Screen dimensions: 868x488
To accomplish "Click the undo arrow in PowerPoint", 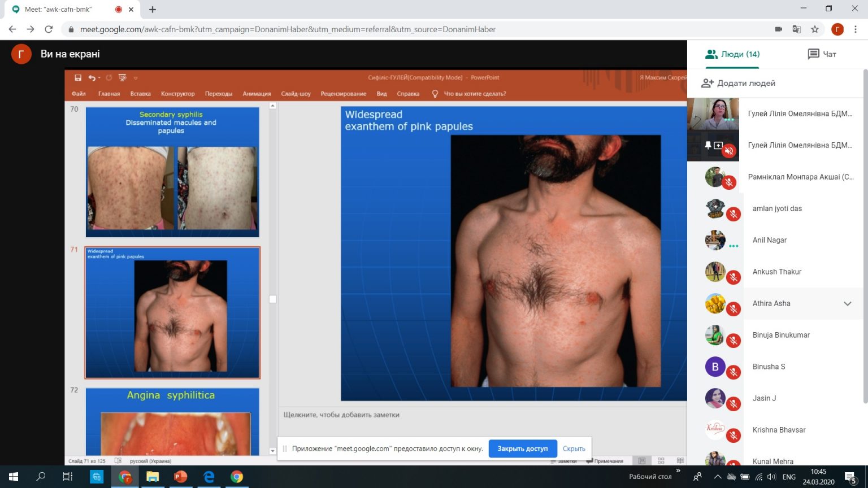I will (x=92, y=78).
